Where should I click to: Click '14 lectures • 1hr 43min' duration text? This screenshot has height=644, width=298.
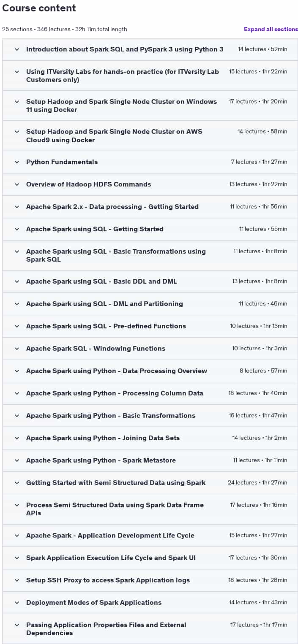click(258, 603)
